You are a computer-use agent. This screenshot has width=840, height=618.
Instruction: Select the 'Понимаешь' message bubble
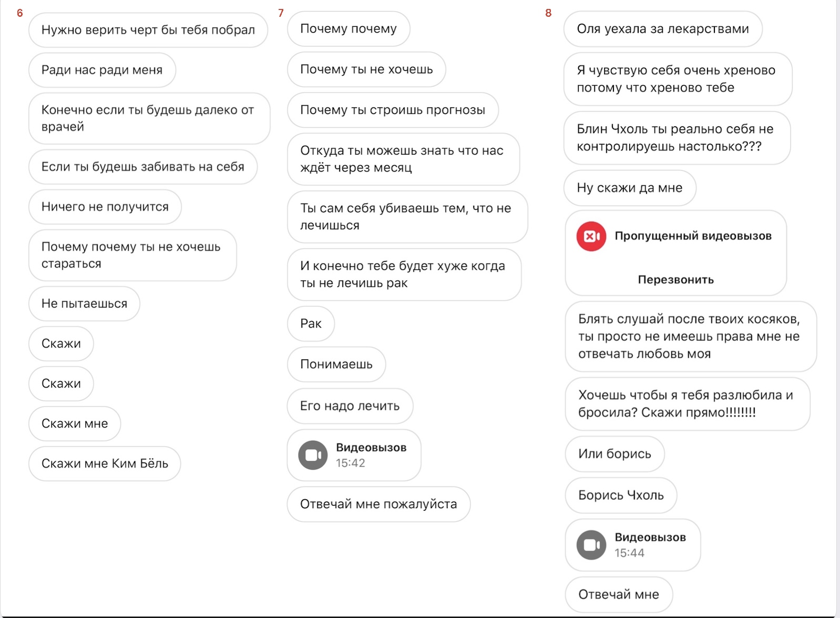coord(336,364)
